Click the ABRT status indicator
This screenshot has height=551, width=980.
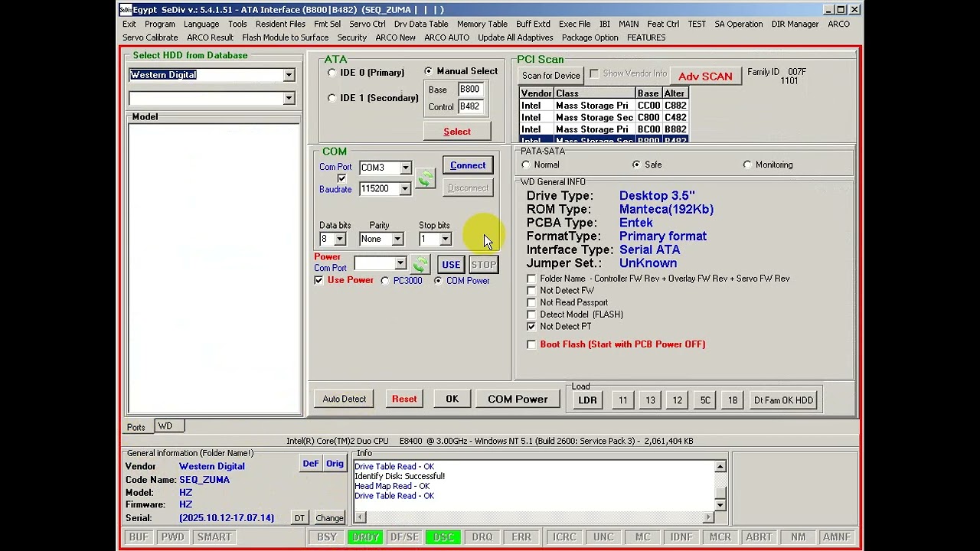point(759,537)
